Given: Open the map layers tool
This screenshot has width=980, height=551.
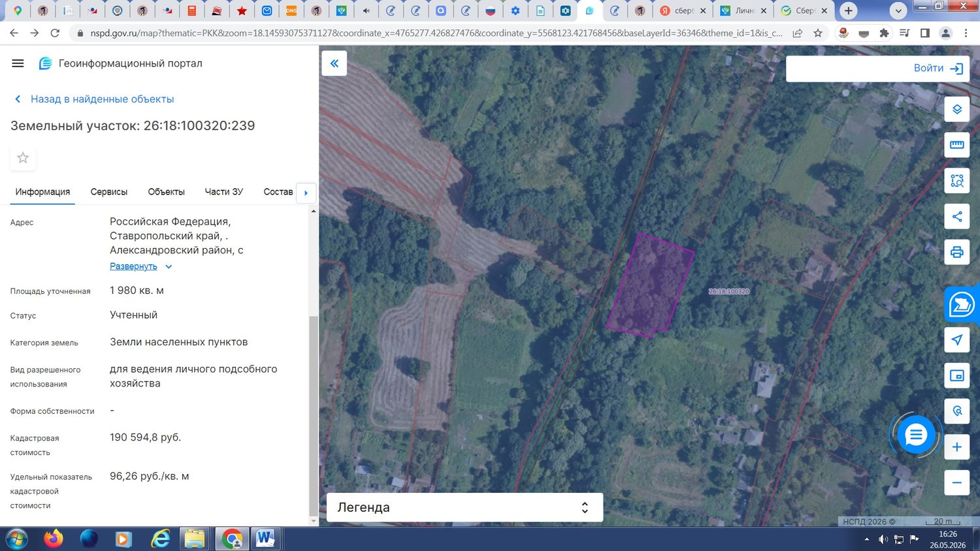Looking at the screenshot, I should pos(957,109).
